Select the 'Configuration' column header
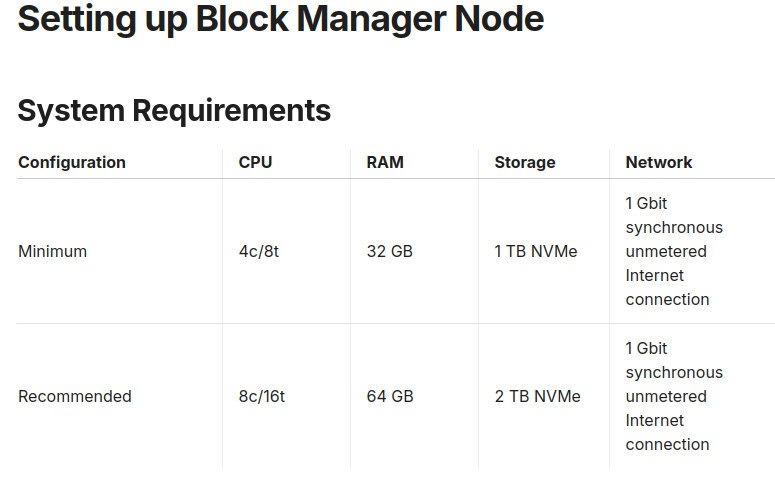The image size is (775, 486). 72,162
